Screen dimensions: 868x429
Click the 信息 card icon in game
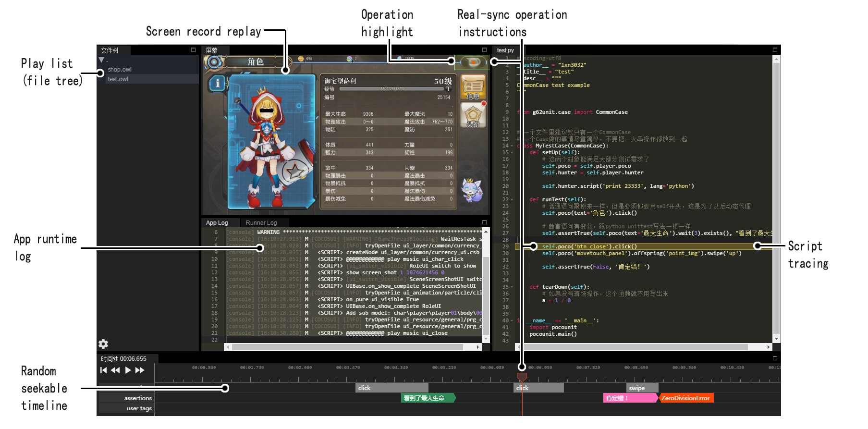[473, 87]
